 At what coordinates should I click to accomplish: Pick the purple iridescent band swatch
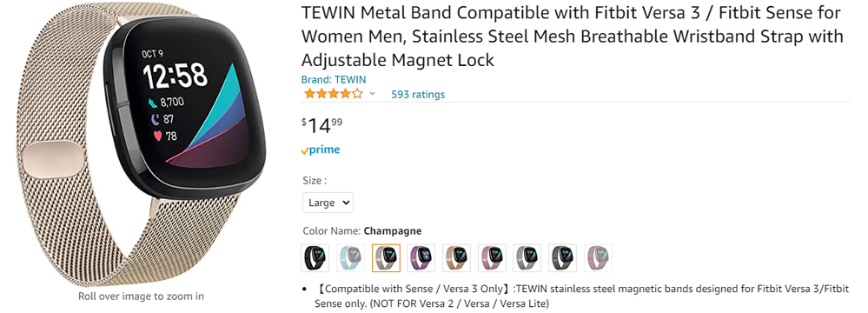click(x=421, y=258)
